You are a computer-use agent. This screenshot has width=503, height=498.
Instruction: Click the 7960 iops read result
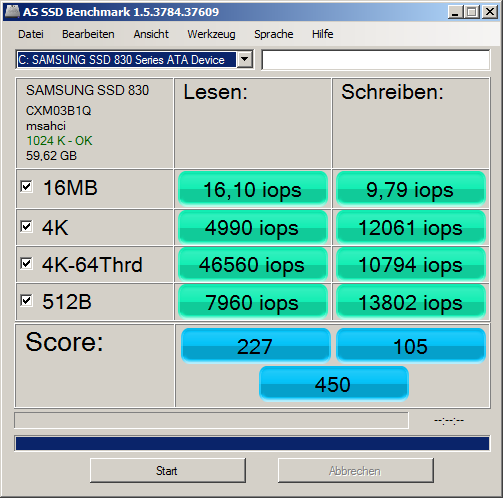coord(253,302)
